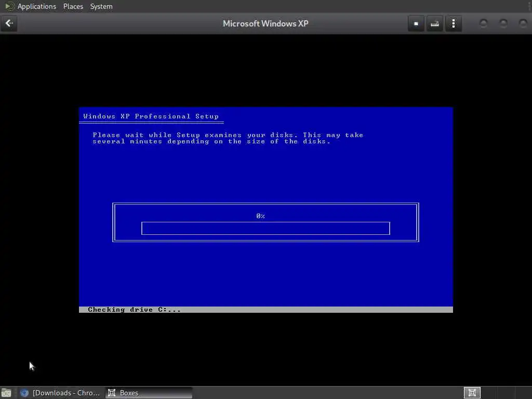Maximize the Boxes window

click(503, 23)
